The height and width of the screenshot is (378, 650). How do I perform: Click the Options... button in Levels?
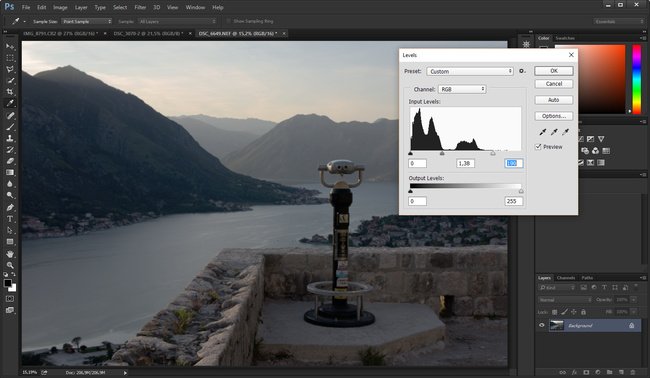[554, 116]
